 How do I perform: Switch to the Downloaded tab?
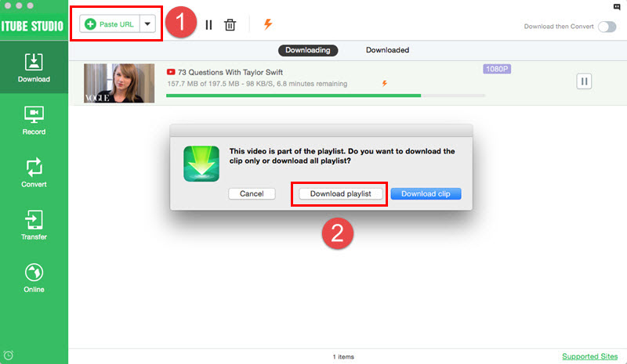[387, 50]
